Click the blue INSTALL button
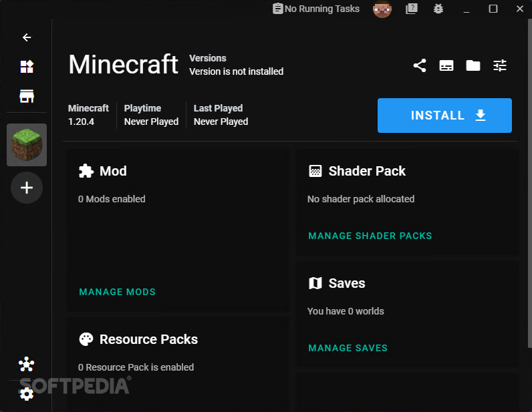The height and width of the screenshot is (412, 532). [x=444, y=116]
